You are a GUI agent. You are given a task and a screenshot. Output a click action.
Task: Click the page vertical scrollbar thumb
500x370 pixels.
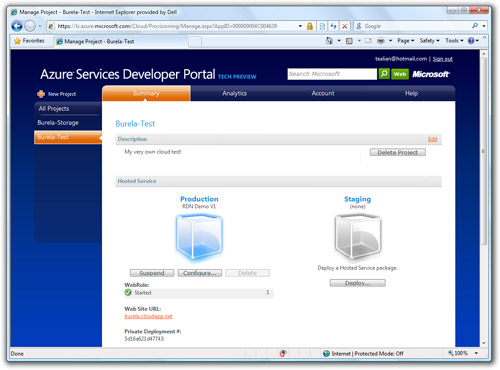tap(484, 151)
